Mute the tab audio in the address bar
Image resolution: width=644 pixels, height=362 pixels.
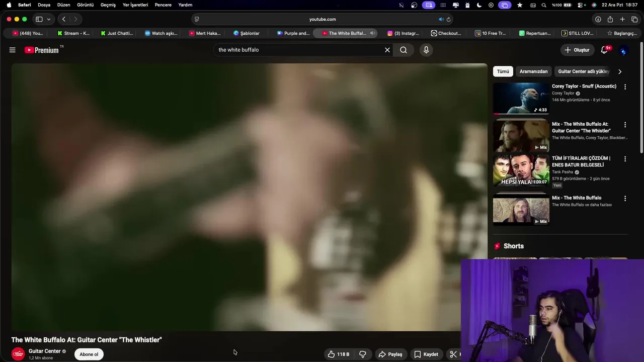click(441, 19)
